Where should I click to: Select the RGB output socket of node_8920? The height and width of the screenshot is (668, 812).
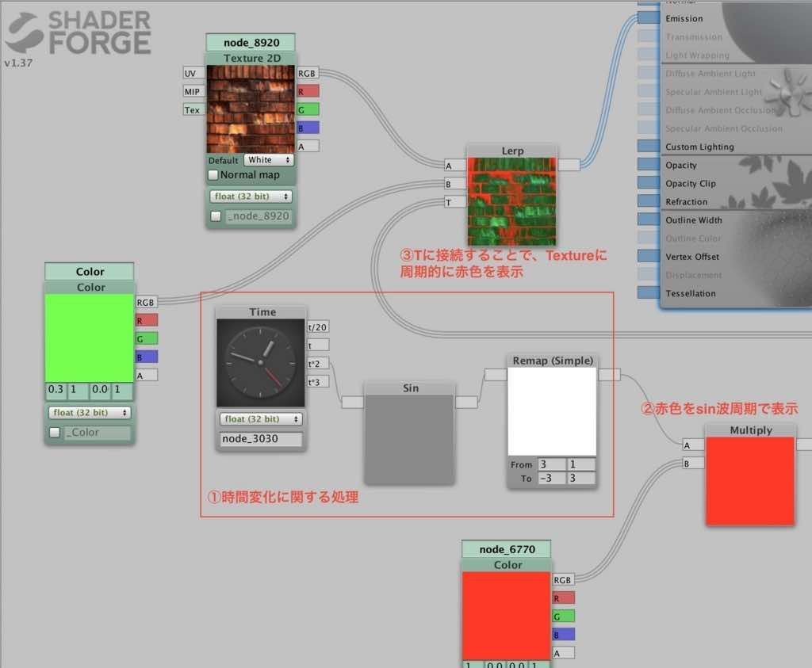(307, 72)
